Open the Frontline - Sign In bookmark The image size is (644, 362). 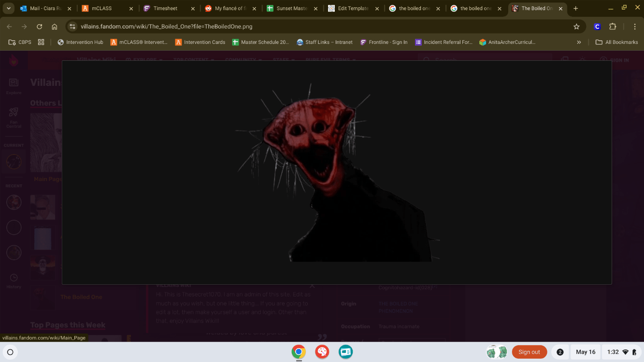[x=384, y=42]
